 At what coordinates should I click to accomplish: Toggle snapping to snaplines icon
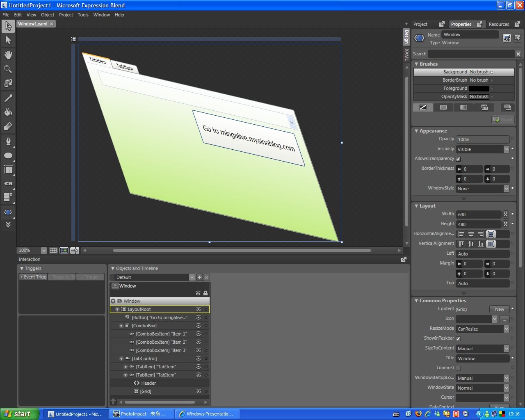75,250
